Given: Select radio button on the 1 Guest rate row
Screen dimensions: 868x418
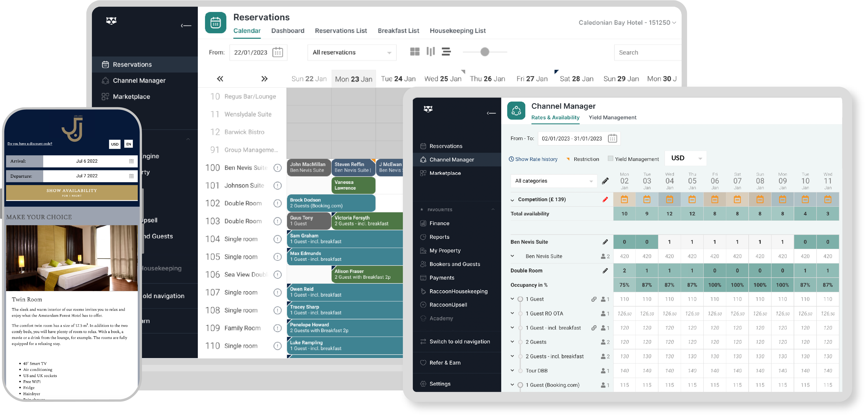Looking at the screenshot, I should point(520,299).
